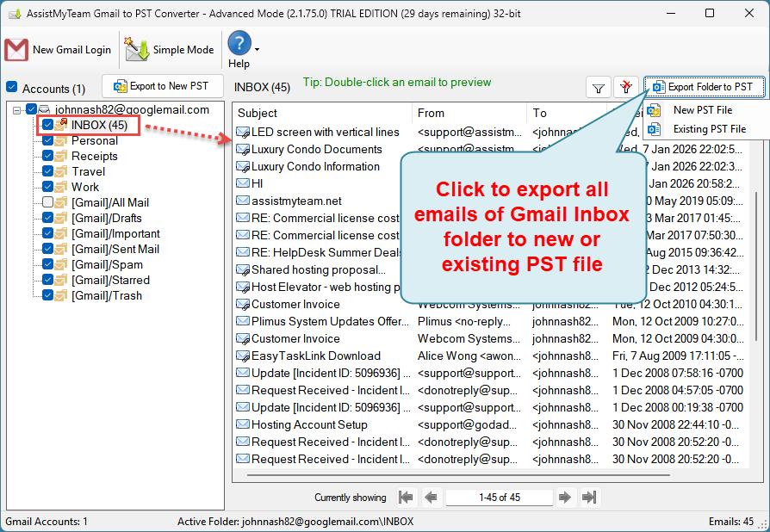The width and height of the screenshot is (770, 532).
Task: Click Export Folder to PST button
Action: tap(705, 87)
